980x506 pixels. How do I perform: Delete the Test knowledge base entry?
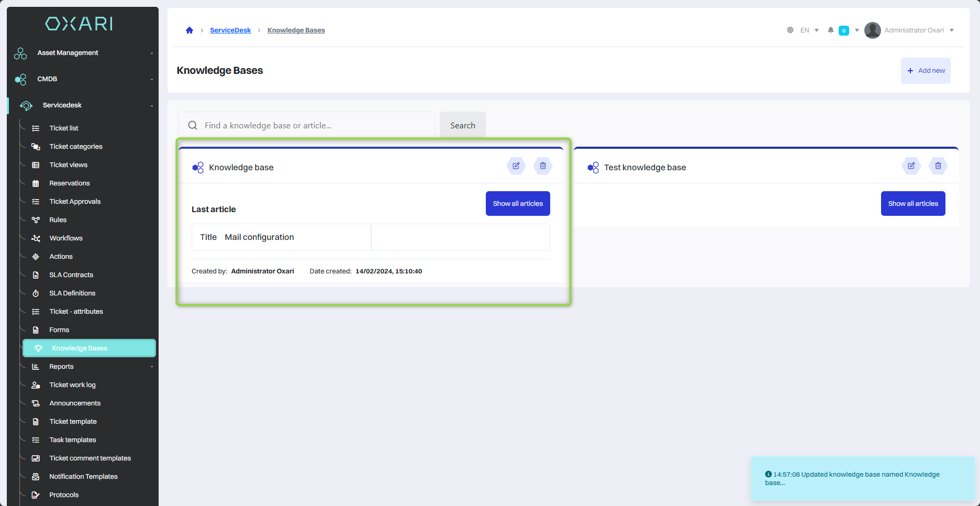(938, 166)
